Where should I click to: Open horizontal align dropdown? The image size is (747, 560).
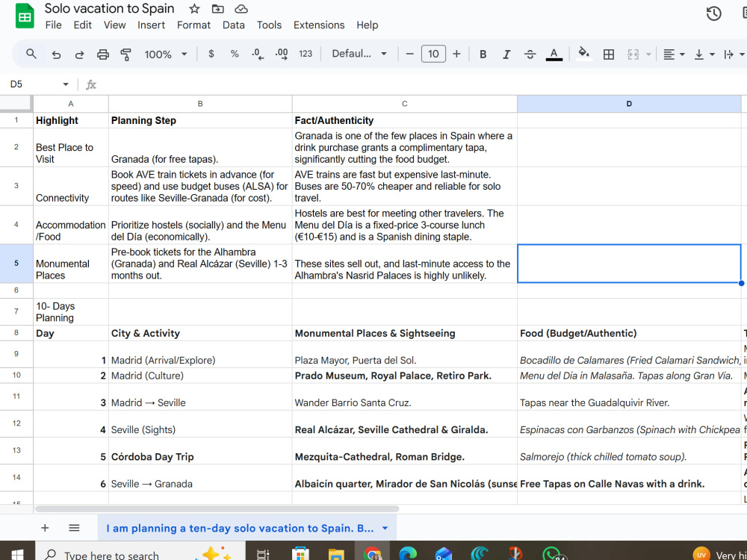[674, 55]
